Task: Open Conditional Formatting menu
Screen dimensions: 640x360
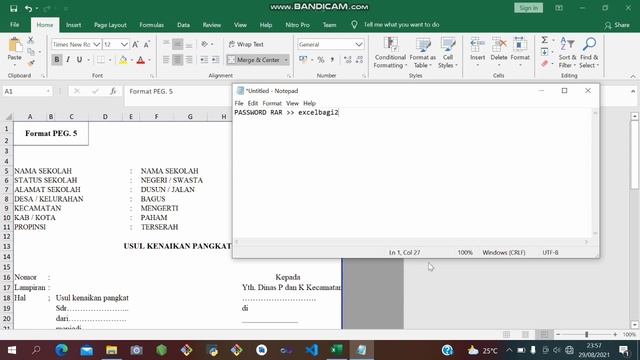Action: [390, 53]
